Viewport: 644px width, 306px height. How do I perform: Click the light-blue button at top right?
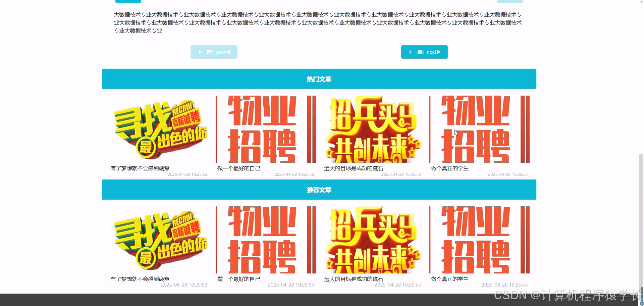click(510, 1)
